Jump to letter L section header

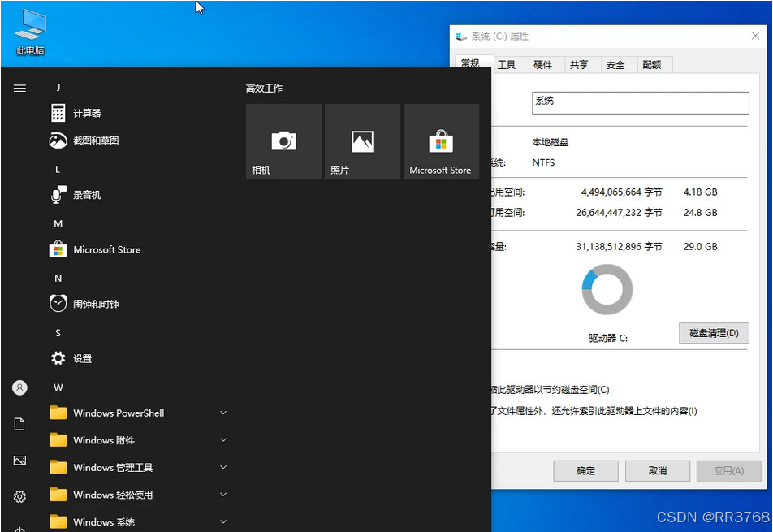(x=58, y=170)
